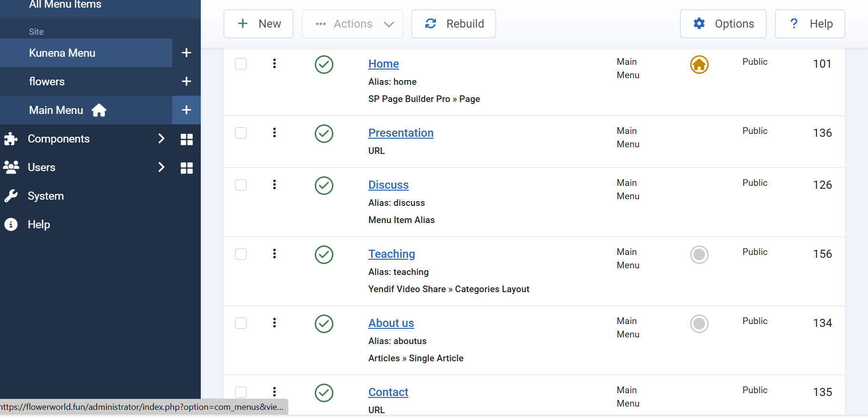
Task: Set Teaching as default home page
Action: pyautogui.click(x=699, y=254)
